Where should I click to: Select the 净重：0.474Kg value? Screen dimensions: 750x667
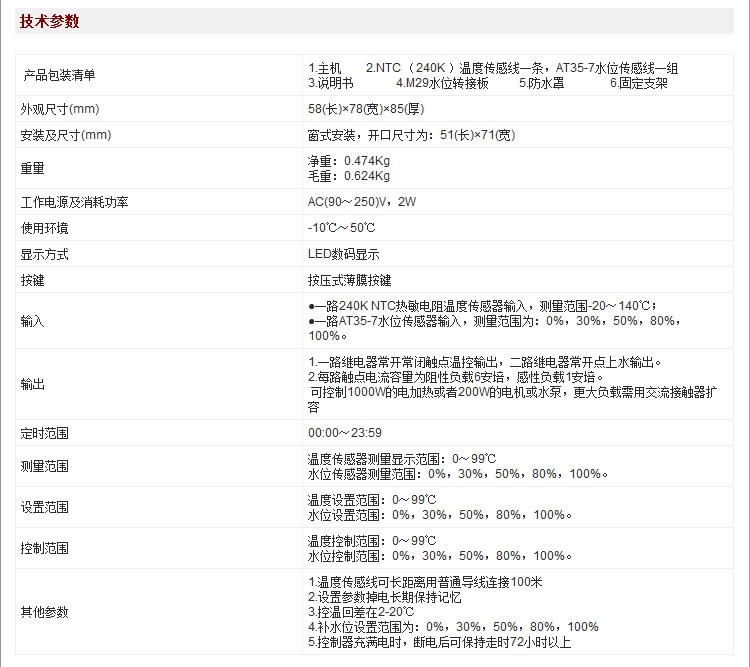tap(349, 161)
